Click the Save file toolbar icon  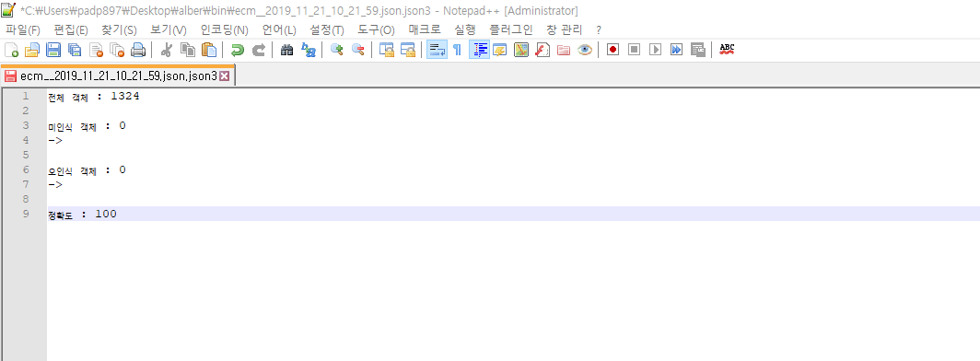pos(53,50)
